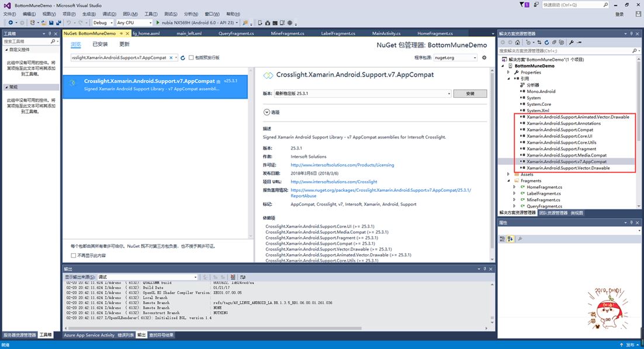Click the Save file icon in main toolbar
This screenshot has width=644, height=349.
coord(51,23)
